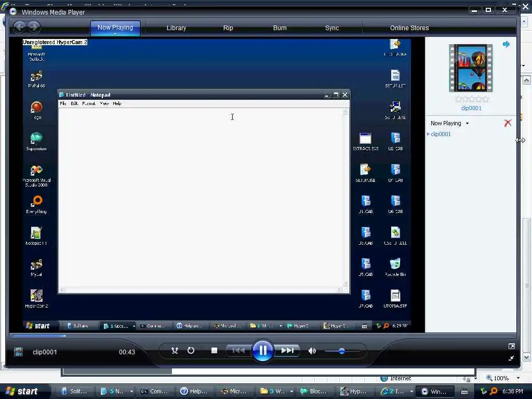Click the clip icon beside clip0001 title
Screen dimensions: 532x399
[x=18, y=352]
